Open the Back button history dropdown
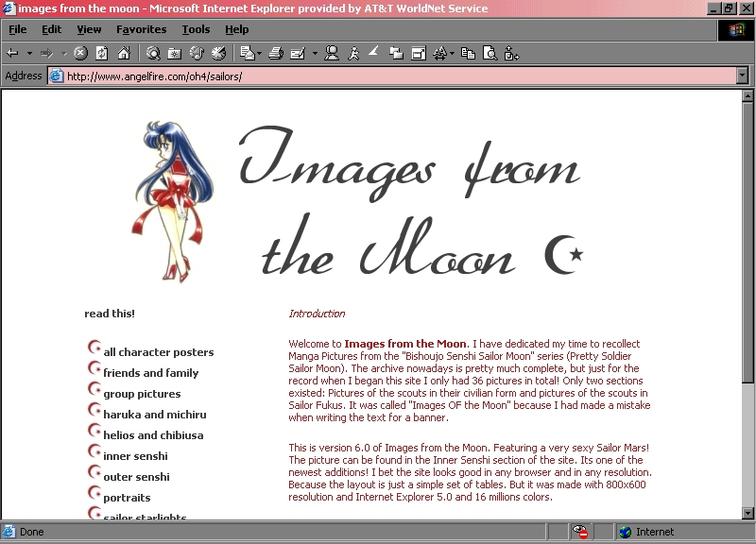 coord(29,54)
